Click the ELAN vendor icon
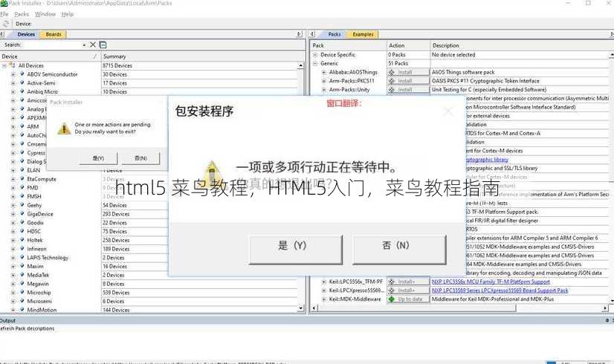614x364 pixels. click(x=22, y=170)
